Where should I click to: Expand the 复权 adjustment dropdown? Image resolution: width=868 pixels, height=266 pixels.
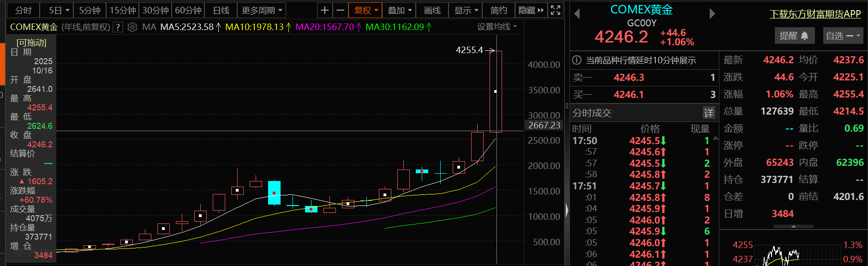tap(366, 10)
